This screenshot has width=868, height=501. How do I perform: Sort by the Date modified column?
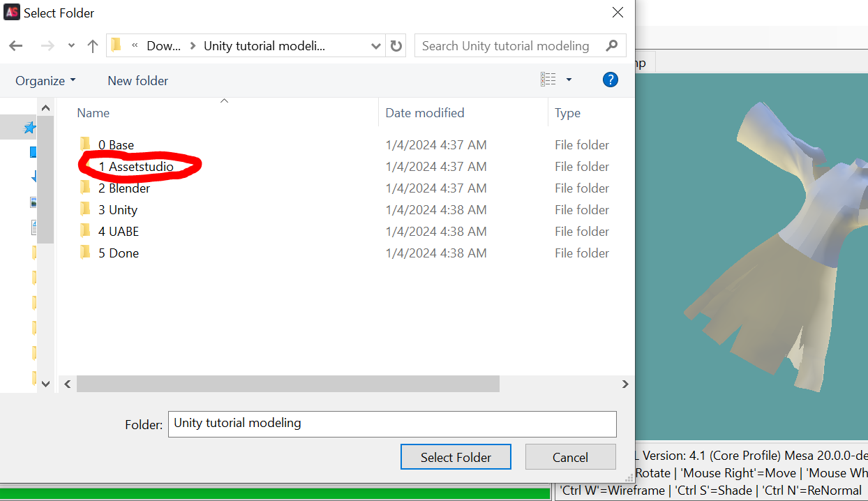pyautogui.click(x=424, y=113)
